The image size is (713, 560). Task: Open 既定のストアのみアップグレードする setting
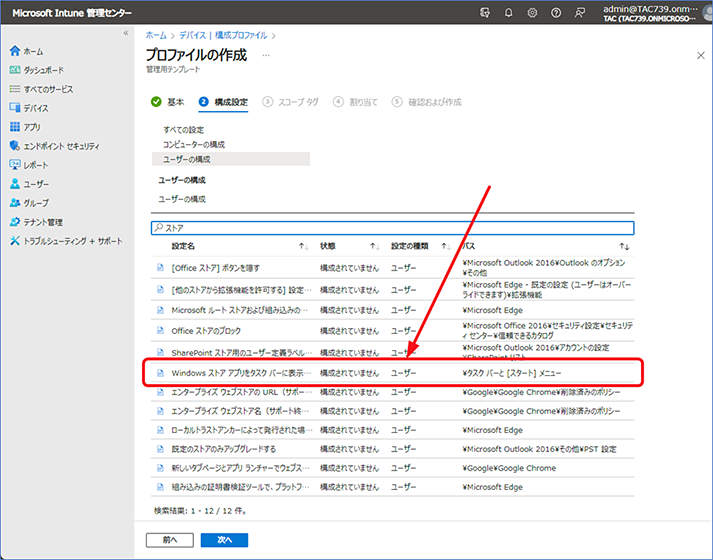click(x=224, y=449)
